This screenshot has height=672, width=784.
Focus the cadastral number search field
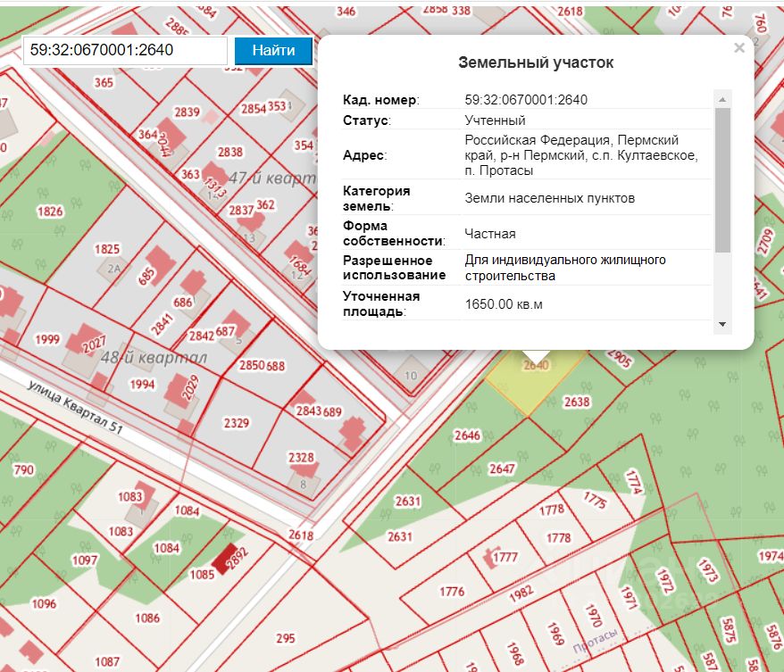point(125,51)
